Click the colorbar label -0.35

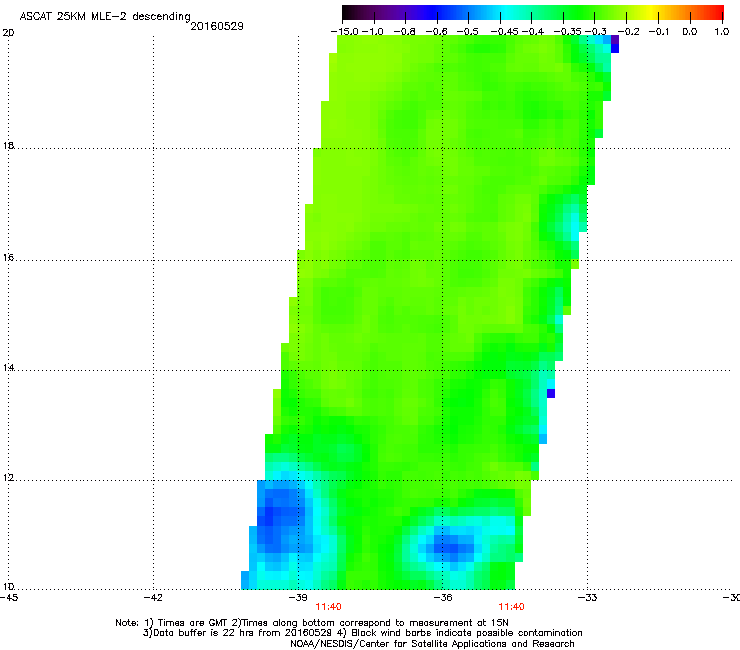pos(567,32)
